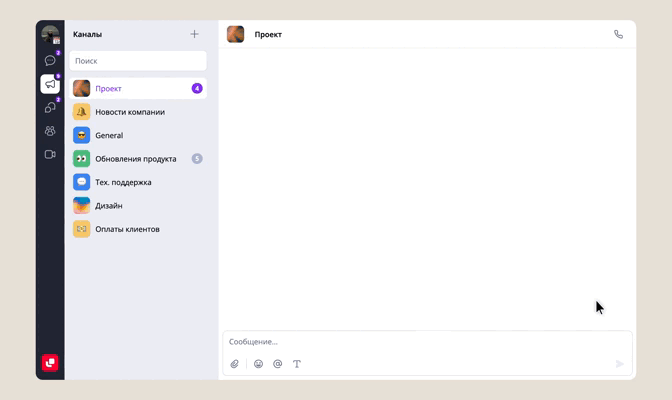Viewport: 672px width, 400px height.
Task: Click the red app logo at sidebar bottom
Action: pyautogui.click(x=50, y=363)
